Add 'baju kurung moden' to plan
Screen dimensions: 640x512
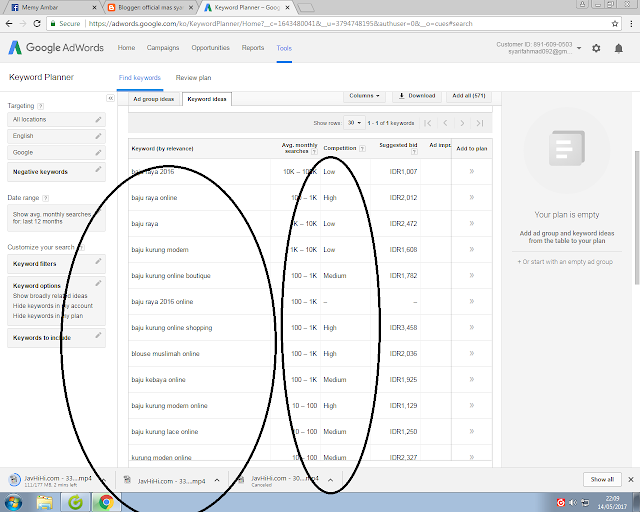(471, 249)
